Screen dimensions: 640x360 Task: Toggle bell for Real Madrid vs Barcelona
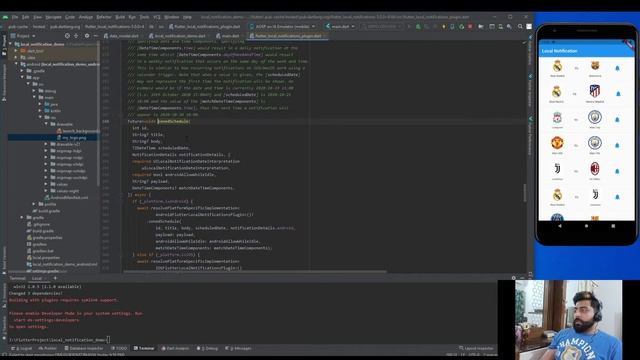coord(617,68)
